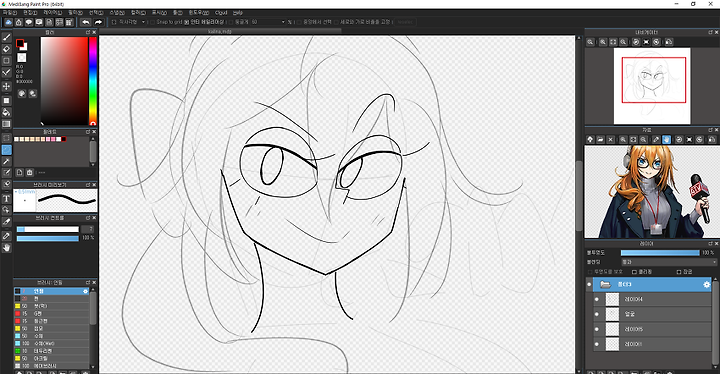Screen dimensions: 720x374
Task: Adjust the brush size slider
Action: tap(48, 229)
